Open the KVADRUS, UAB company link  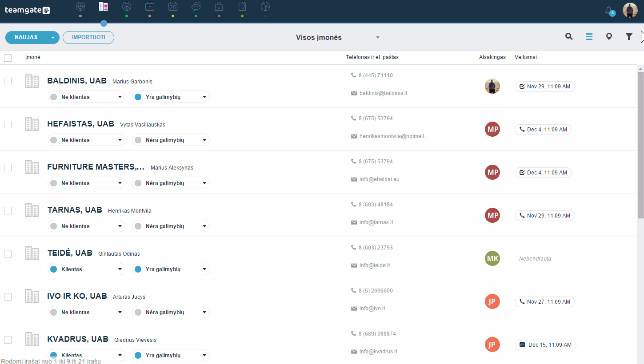[78, 339]
